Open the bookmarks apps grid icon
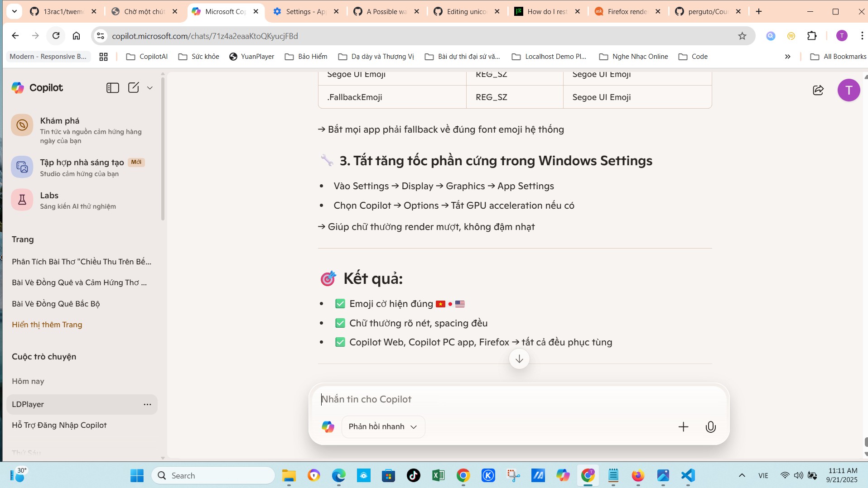 point(103,57)
